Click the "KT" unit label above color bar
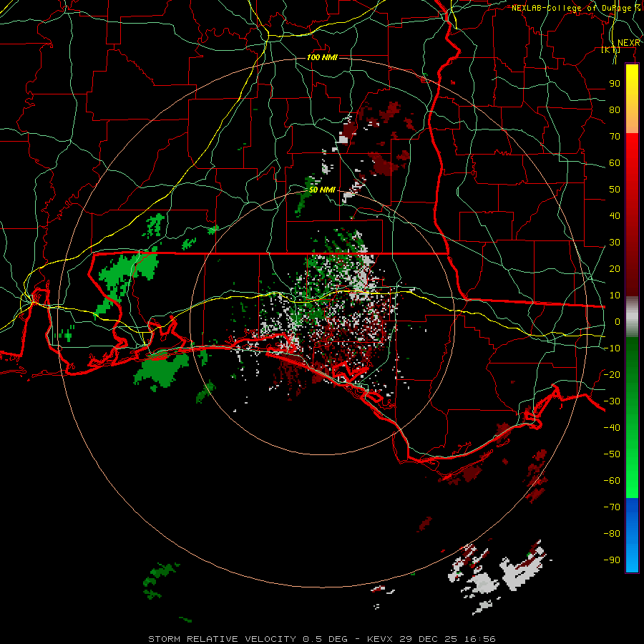 click(x=611, y=49)
